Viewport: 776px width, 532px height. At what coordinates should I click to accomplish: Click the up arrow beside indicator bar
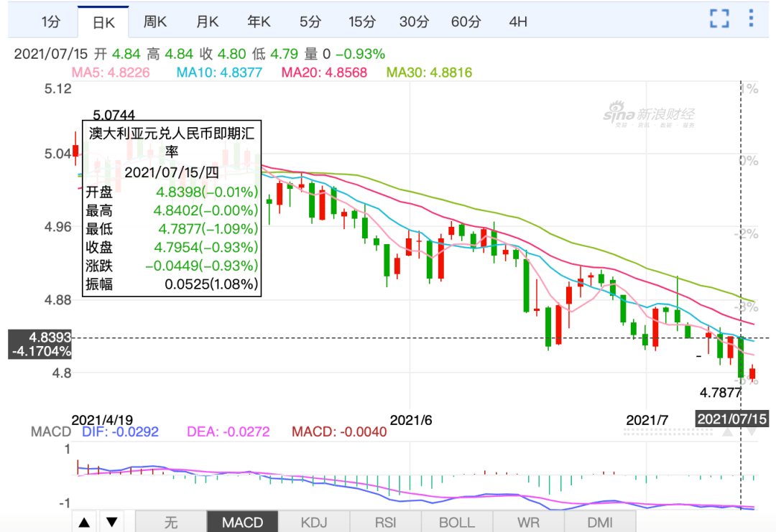[x=84, y=523]
